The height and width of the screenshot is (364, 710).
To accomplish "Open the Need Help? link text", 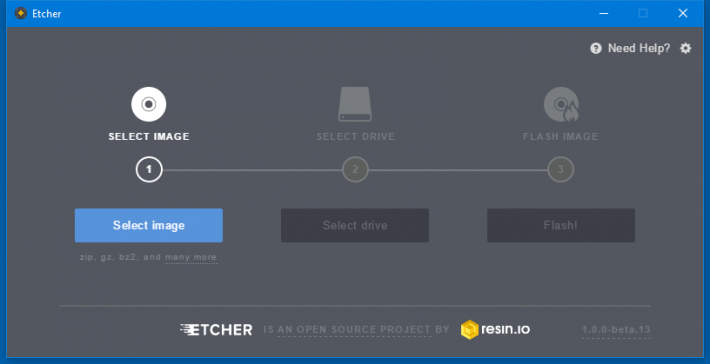I will point(638,48).
